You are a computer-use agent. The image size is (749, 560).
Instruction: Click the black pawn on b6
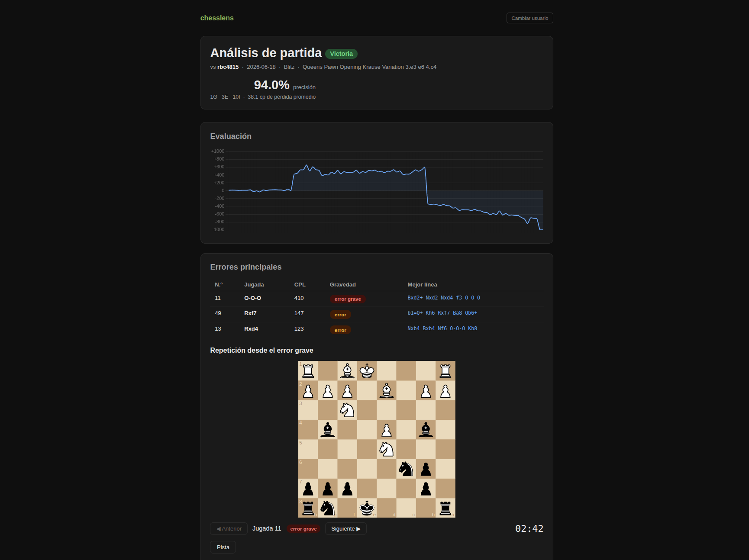(426, 469)
